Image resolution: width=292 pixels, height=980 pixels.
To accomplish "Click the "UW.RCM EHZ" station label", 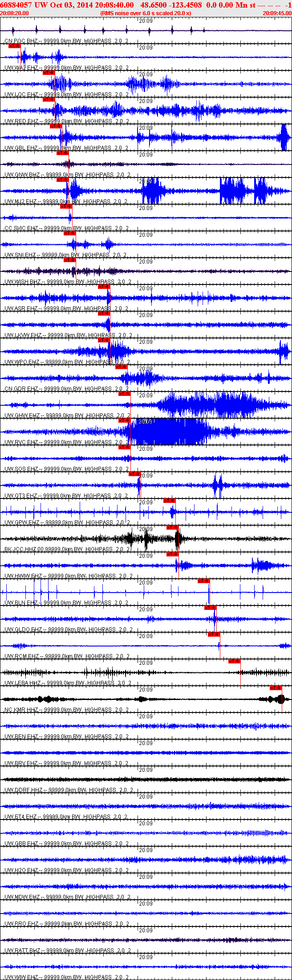I will [x=22, y=656].
